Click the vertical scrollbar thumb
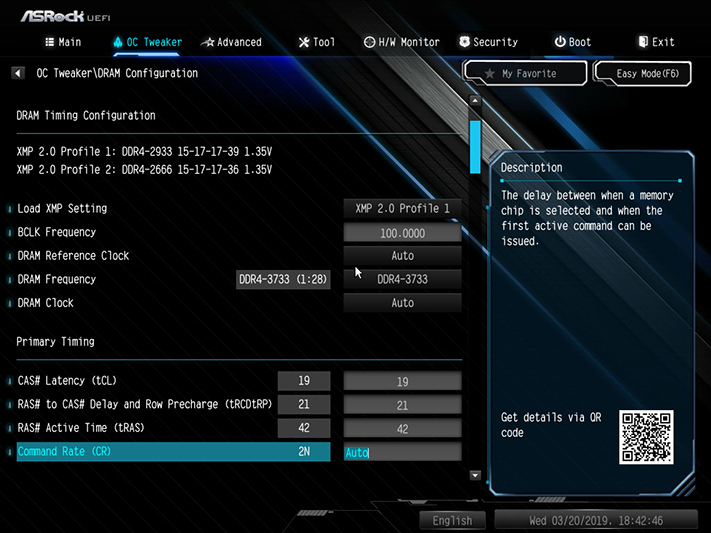711x533 pixels. pyautogui.click(x=475, y=147)
